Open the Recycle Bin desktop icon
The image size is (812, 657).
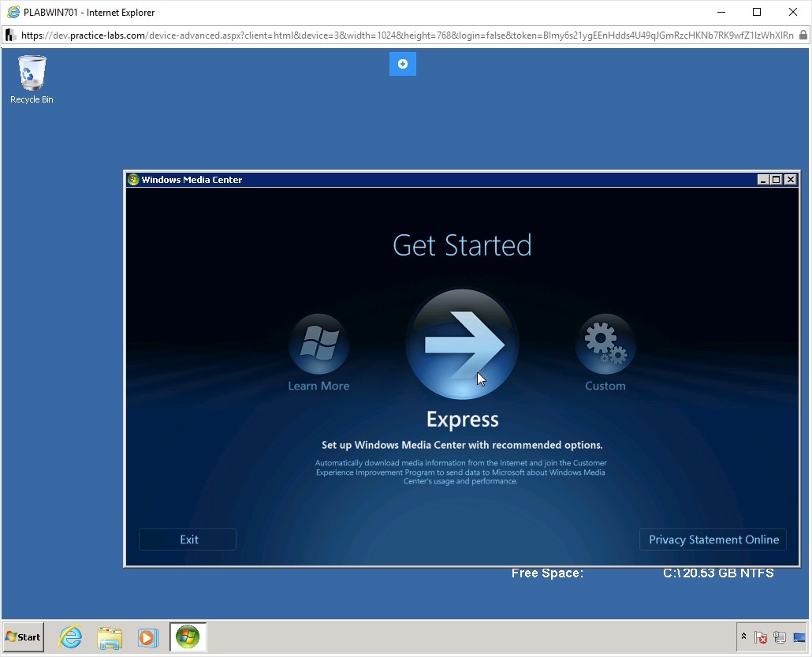pos(32,80)
